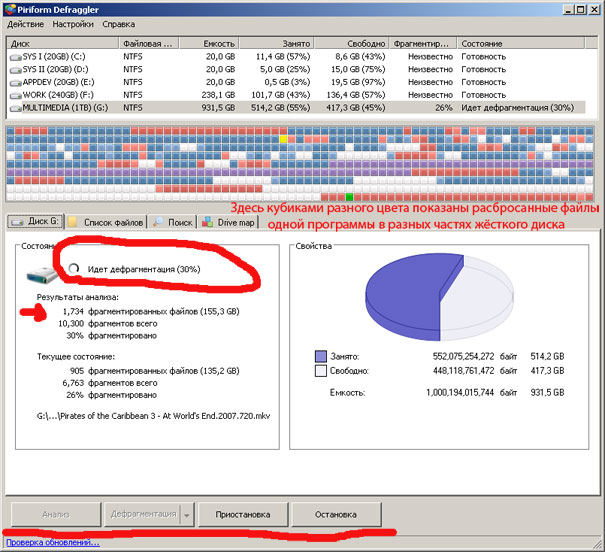Sort the drive list by Свободно column

point(367,44)
